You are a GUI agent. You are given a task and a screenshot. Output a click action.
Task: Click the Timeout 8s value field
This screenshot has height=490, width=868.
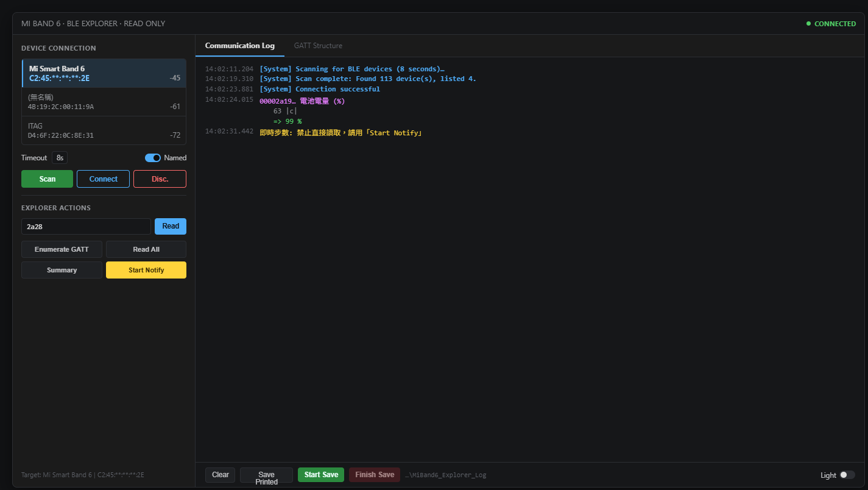pos(60,158)
